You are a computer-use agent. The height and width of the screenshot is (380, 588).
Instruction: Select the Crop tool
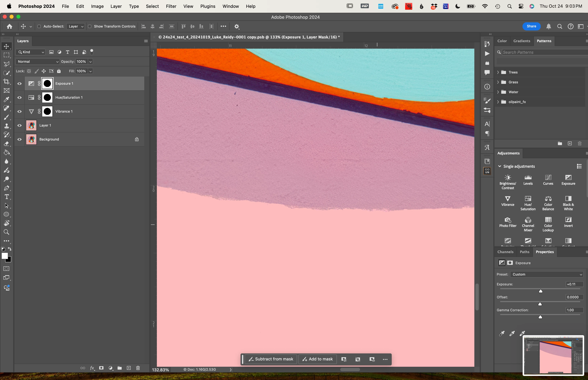click(x=6, y=81)
